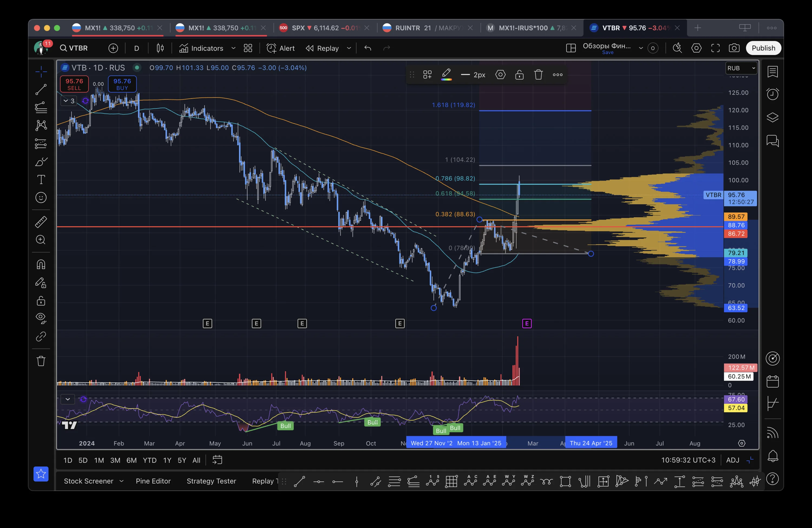The width and height of the screenshot is (812, 528).
Task: Open the notifications bell
Action: click(772, 456)
